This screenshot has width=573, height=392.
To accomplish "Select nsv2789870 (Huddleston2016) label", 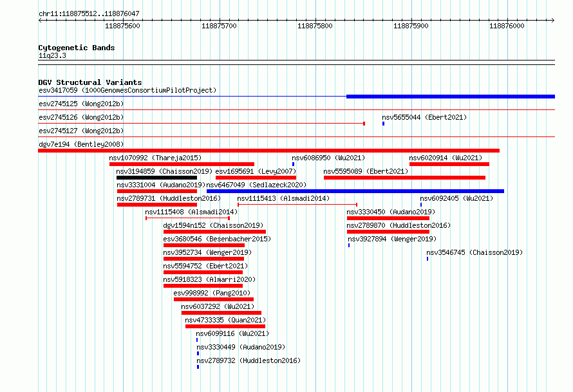I will coord(399,225).
